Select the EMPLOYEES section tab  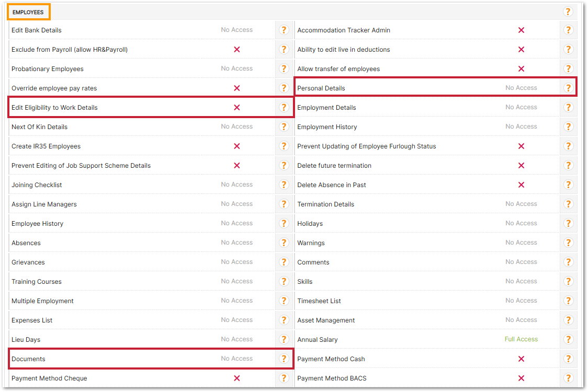click(28, 12)
